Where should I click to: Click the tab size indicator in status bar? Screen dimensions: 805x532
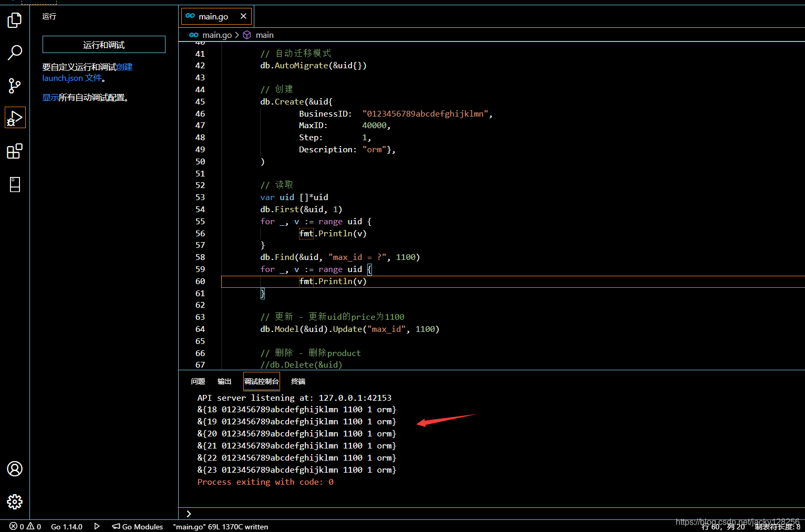click(x=778, y=527)
